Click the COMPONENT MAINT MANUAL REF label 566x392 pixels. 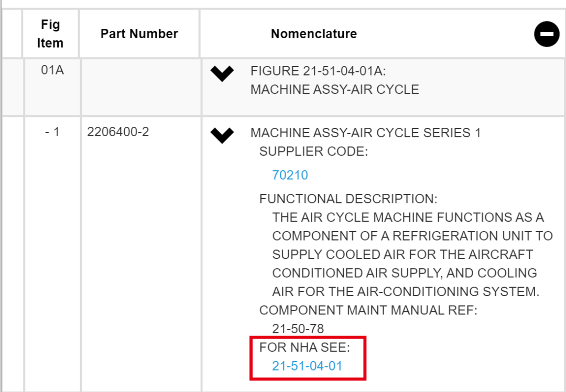click(368, 310)
